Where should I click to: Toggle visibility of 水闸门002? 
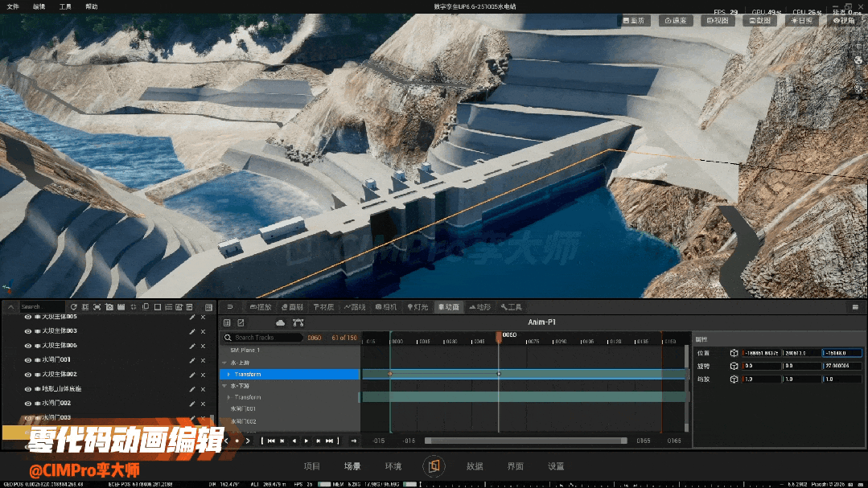click(x=27, y=404)
